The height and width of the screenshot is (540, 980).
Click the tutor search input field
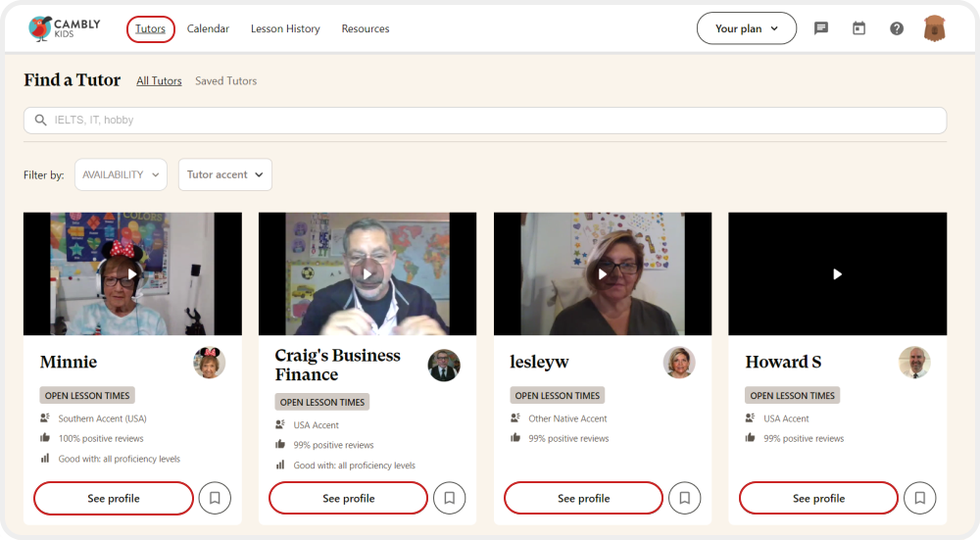tap(485, 121)
